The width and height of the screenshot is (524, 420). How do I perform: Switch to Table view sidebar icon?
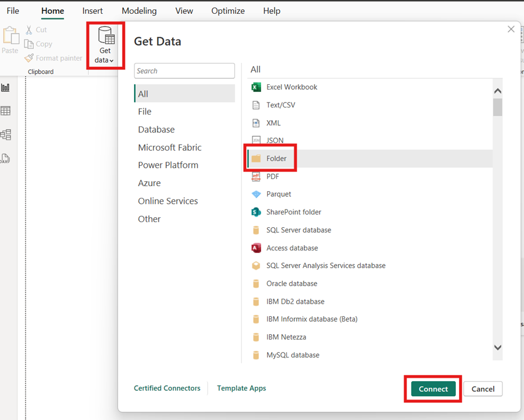pyautogui.click(x=6, y=111)
